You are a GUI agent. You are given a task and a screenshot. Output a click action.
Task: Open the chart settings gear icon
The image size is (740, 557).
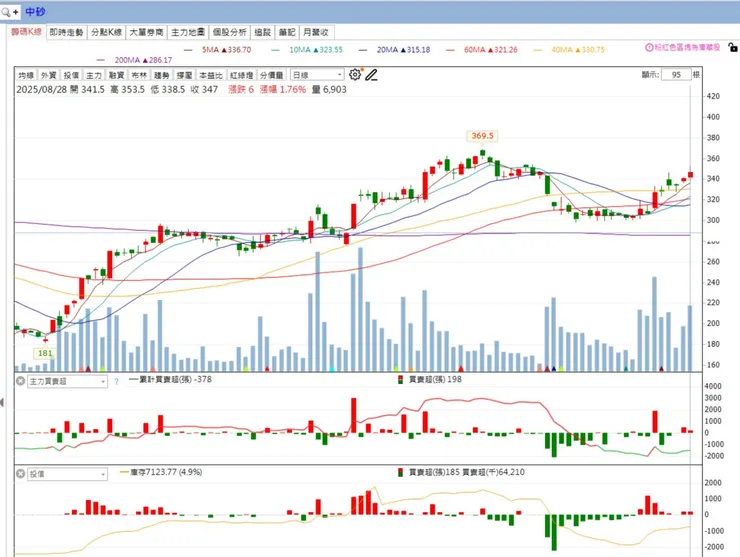coord(355,75)
